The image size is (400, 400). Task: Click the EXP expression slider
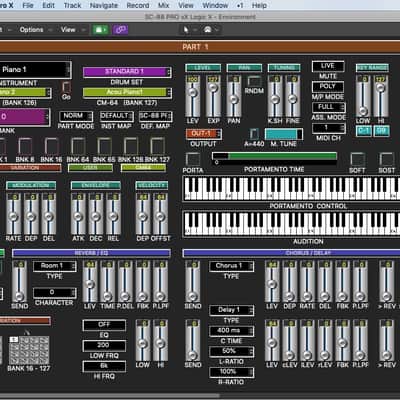click(213, 97)
